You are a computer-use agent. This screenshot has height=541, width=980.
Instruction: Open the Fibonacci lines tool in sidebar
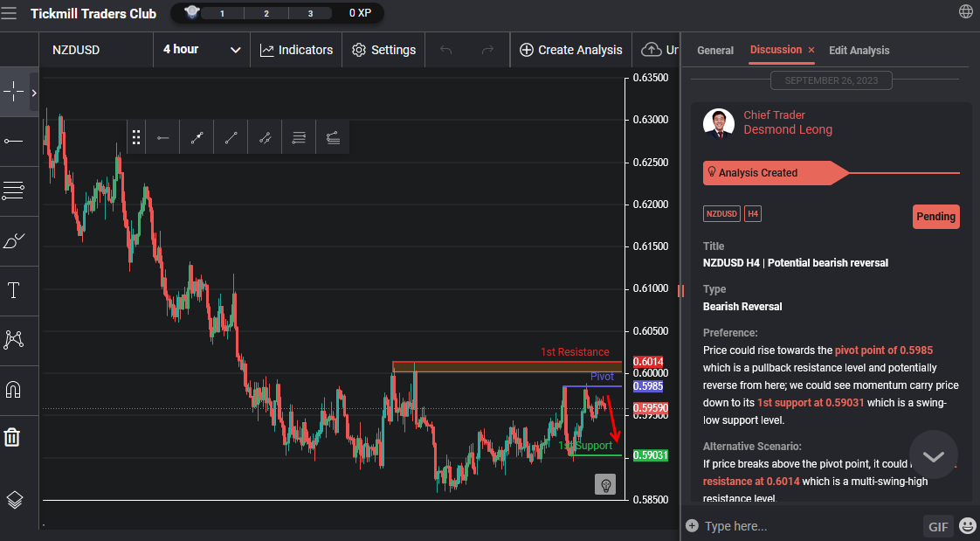tap(14, 191)
